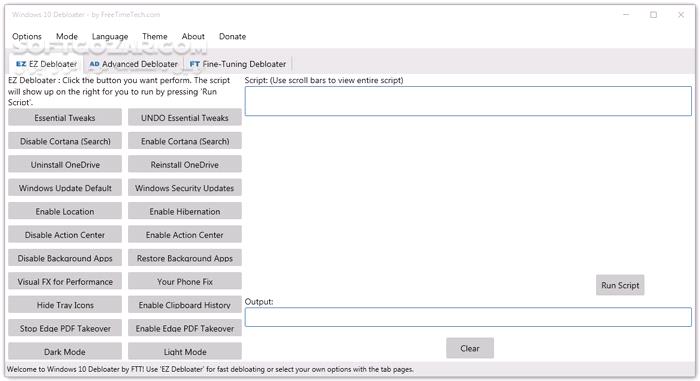Screen dimensions: 700x381
Task: Click the Script label above the script box
Action: [324, 80]
